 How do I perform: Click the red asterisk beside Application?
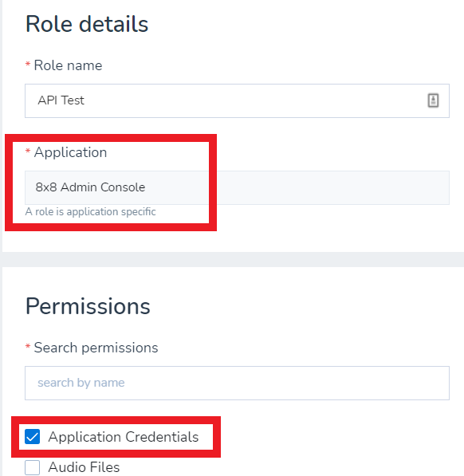(28, 151)
